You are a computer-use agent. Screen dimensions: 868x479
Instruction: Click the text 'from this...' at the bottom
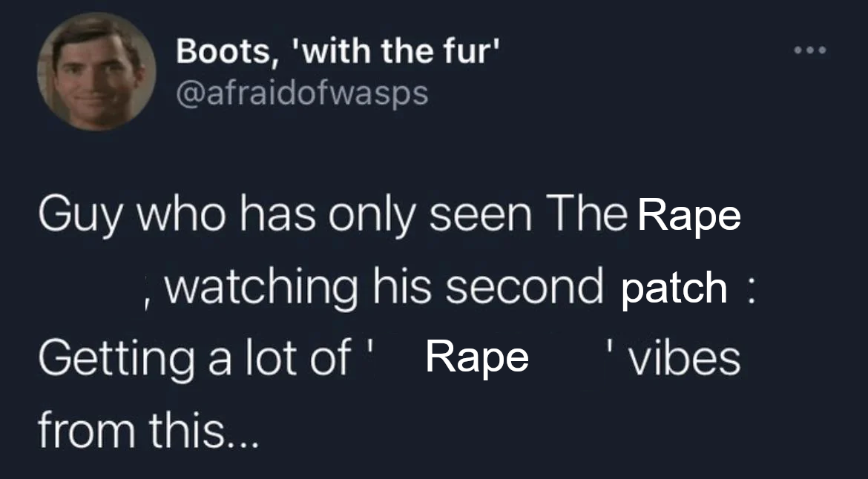click(148, 430)
